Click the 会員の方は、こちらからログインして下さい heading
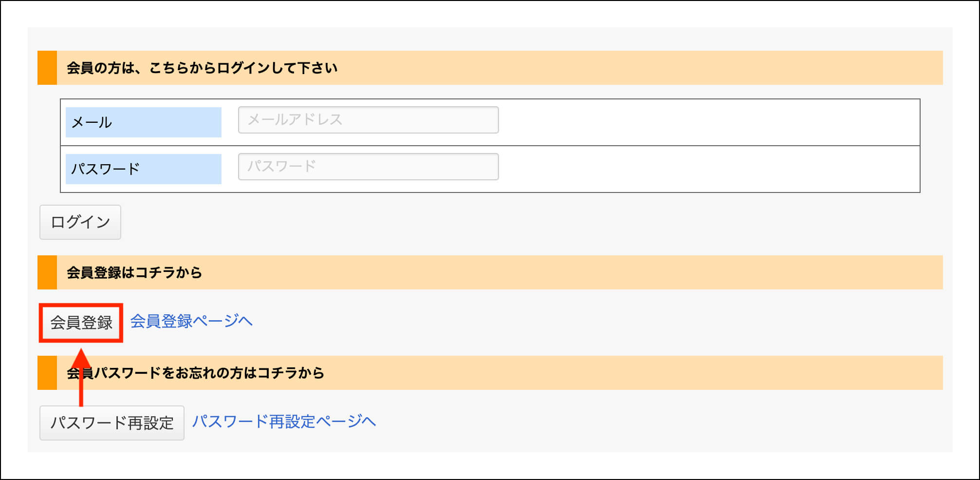This screenshot has width=980, height=480. click(202, 68)
